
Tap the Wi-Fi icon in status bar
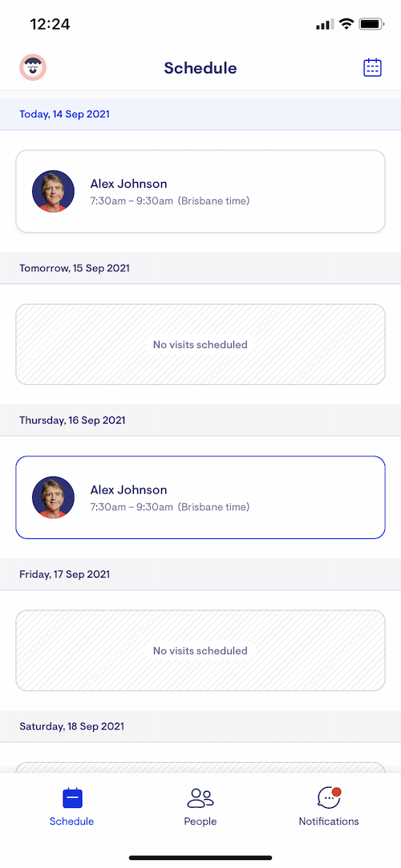point(346,24)
